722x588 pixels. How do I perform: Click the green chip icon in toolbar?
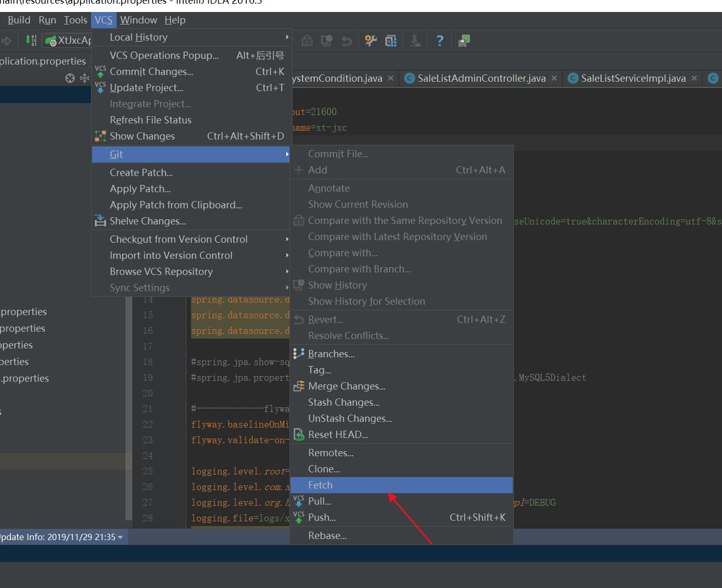464,41
